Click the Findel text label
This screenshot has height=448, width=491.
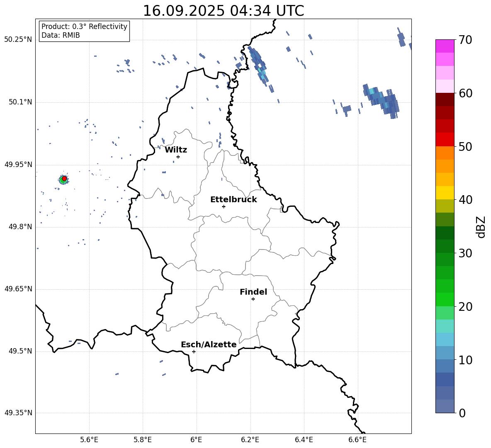[x=253, y=292]
